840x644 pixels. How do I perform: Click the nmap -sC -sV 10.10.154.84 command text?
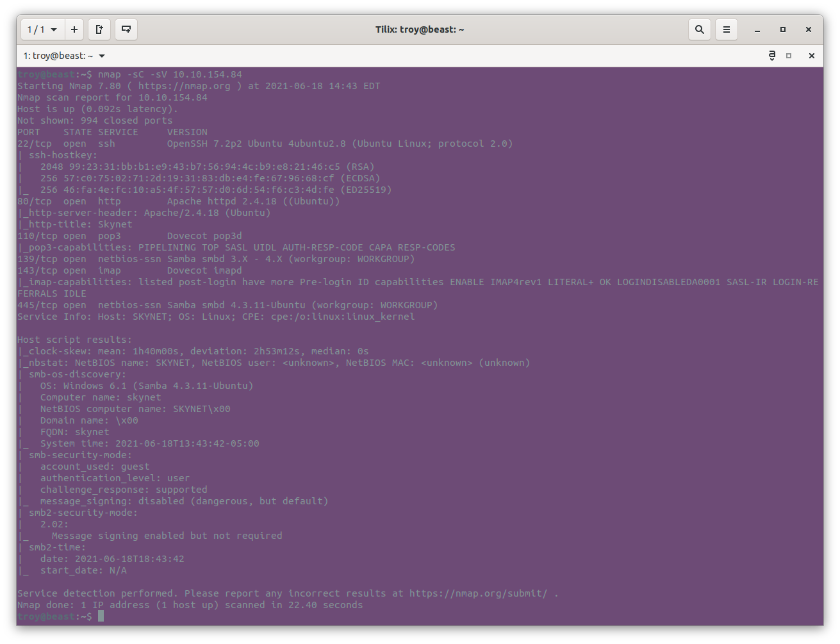pyautogui.click(x=170, y=74)
